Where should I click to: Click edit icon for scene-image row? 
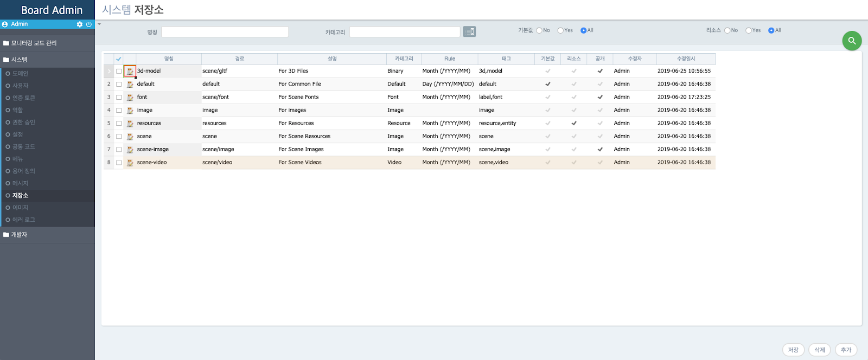tap(130, 149)
